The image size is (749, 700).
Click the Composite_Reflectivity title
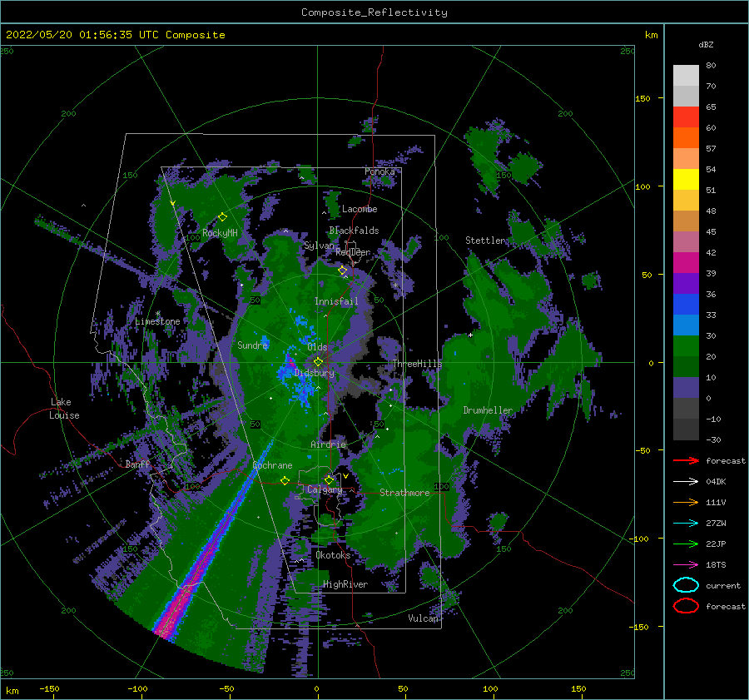click(x=374, y=12)
